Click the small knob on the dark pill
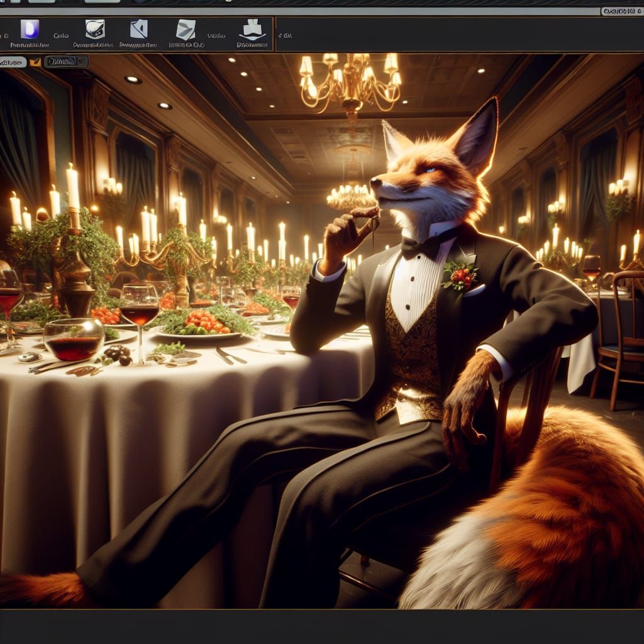 [83, 61]
